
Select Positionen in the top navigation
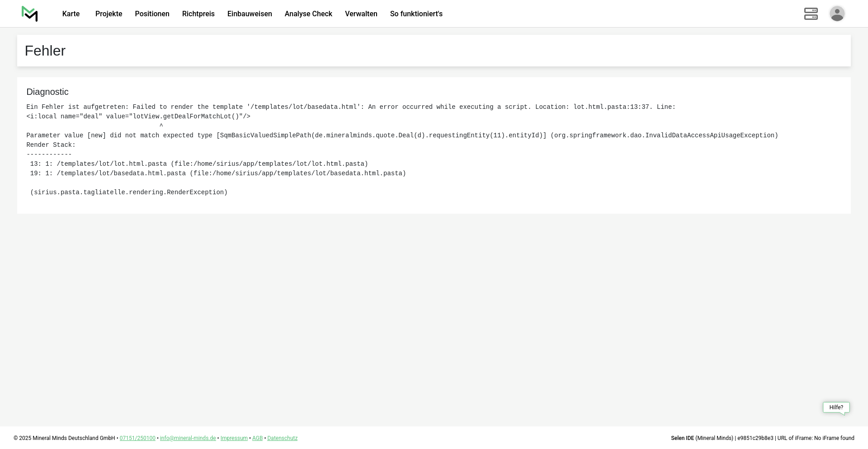click(152, 14)
